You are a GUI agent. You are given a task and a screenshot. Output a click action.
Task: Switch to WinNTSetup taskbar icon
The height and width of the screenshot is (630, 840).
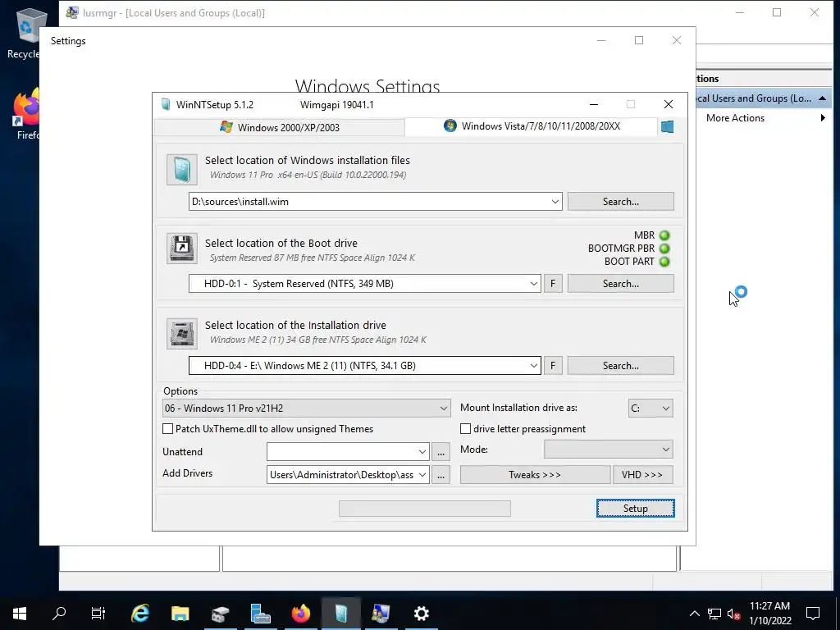tap(340, 614)
